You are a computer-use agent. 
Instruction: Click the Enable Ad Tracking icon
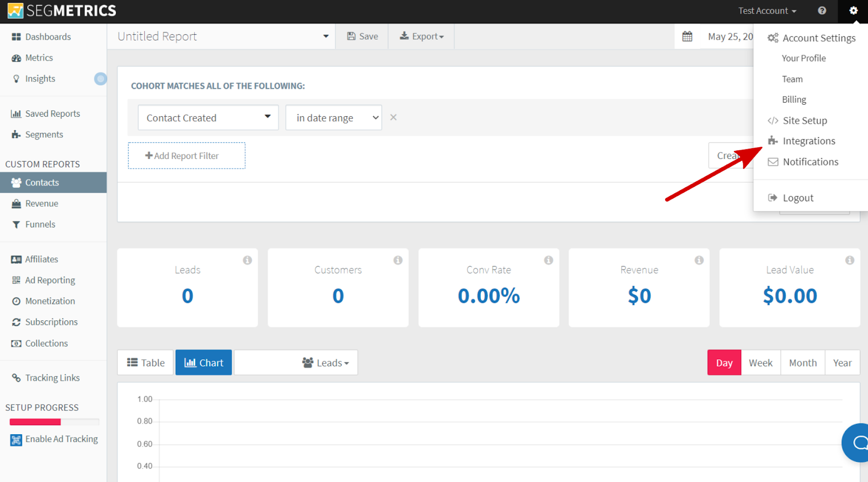tap(16, 440)
